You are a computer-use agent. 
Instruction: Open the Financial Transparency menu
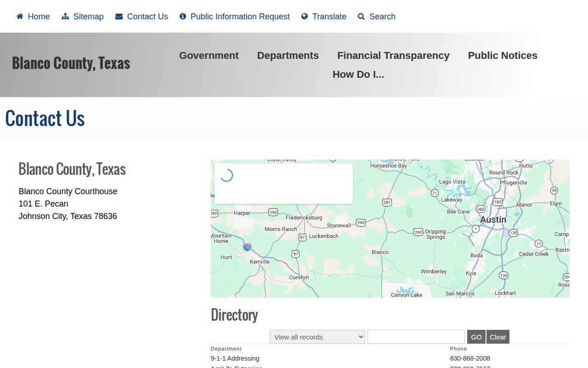(393, 56)
